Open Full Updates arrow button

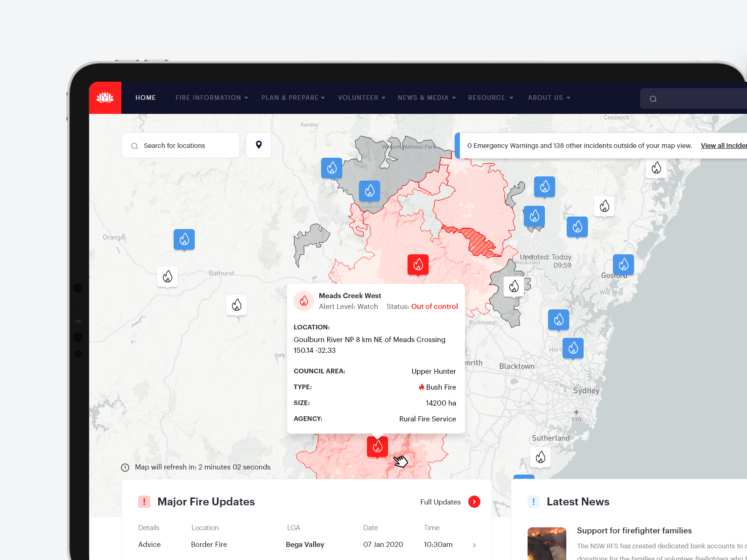coord(474,502)
